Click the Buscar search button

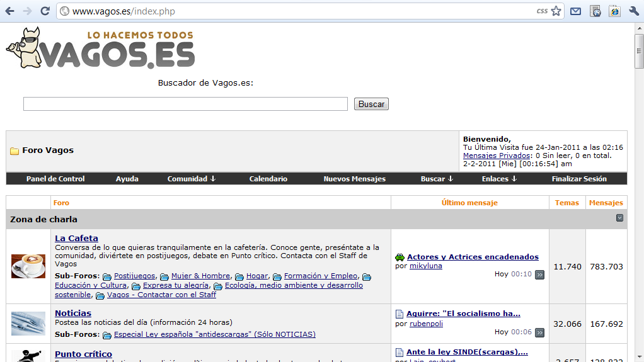371,104
